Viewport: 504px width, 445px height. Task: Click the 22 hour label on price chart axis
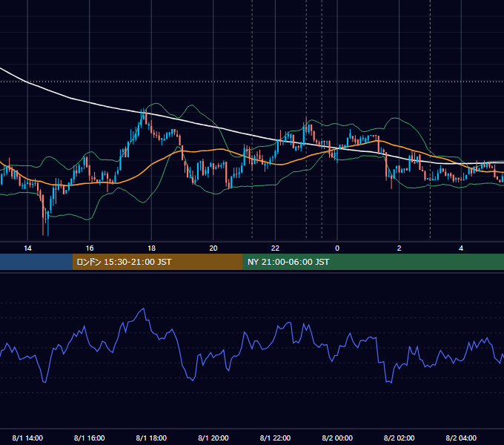pos(275,248)
